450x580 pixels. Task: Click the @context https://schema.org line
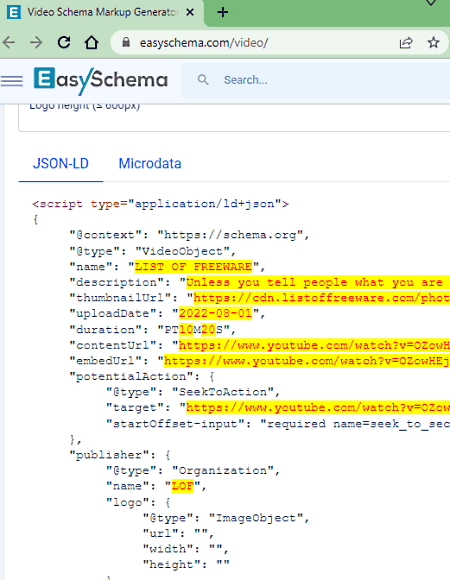[189, 235]
